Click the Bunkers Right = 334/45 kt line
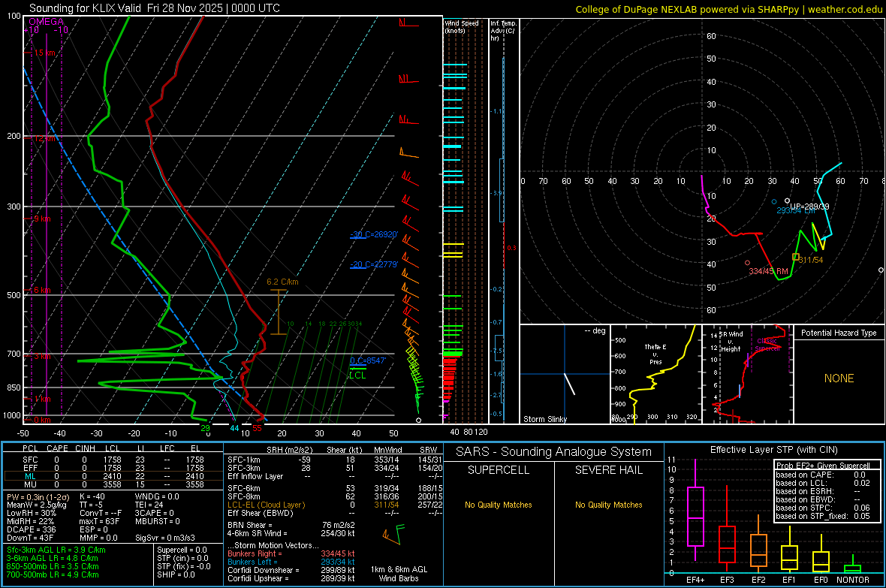 click(x=291, y=553)
